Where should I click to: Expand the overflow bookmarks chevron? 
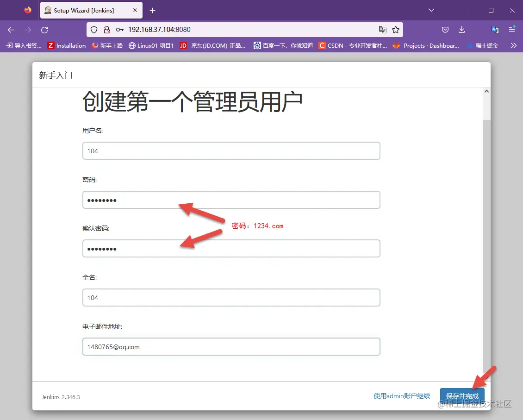514,45
